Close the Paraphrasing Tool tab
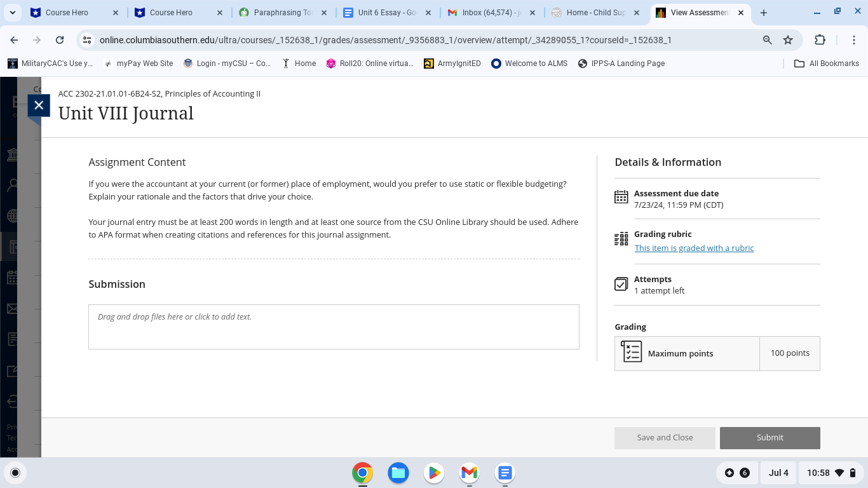 pos(324,13)
